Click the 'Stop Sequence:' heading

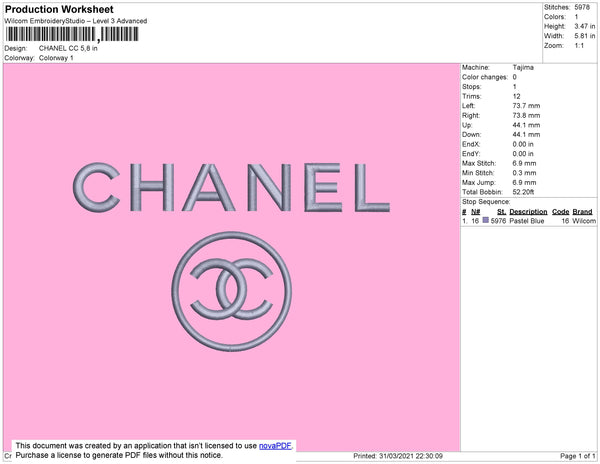pyautogui.click(x=486, y=202)
